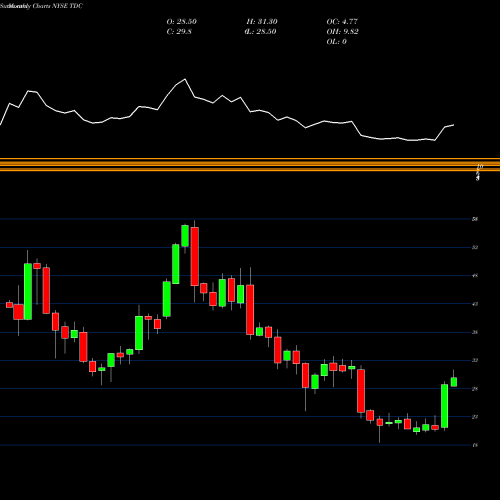Screen dimensions: 500x500
Task: Click the 58 price axis label
Action: 475,219
